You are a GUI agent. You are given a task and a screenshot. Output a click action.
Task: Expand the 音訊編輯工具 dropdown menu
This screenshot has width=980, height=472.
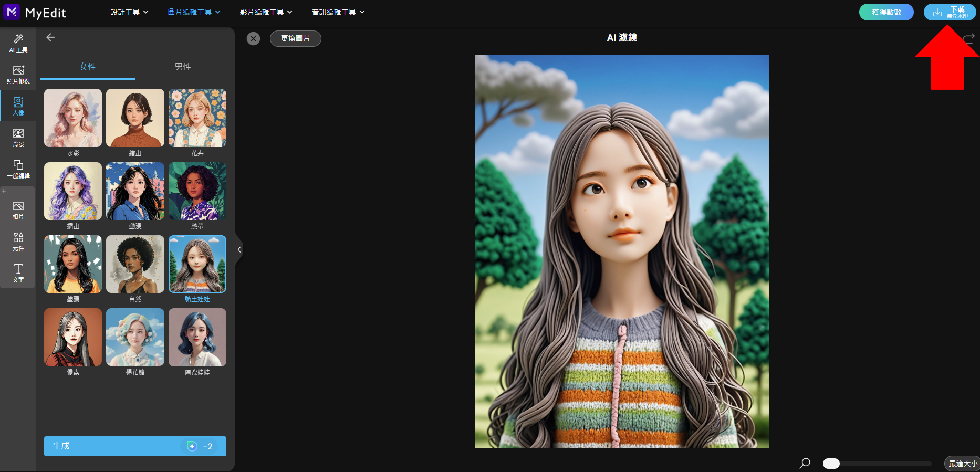(x=338, y=12)
